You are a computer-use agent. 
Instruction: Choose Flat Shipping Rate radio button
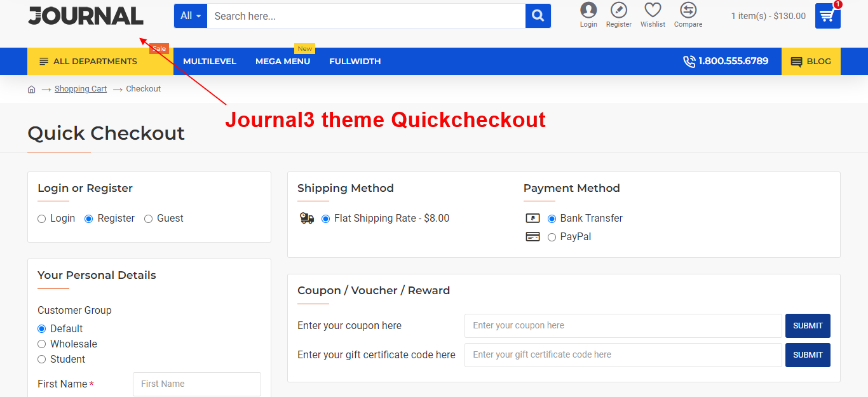326,219
